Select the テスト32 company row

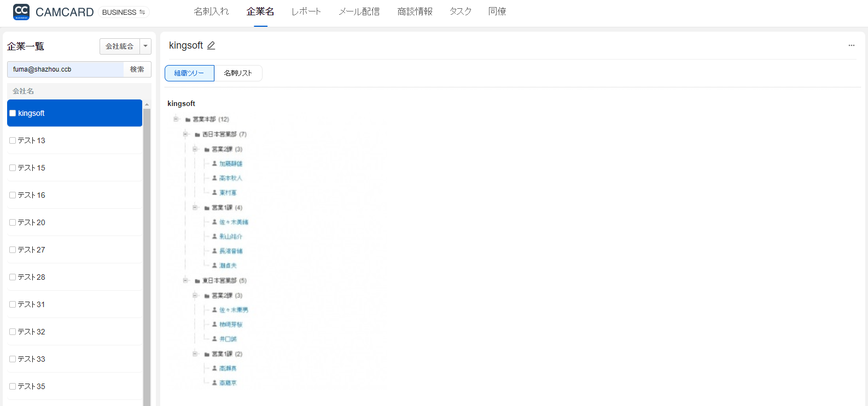75,332
